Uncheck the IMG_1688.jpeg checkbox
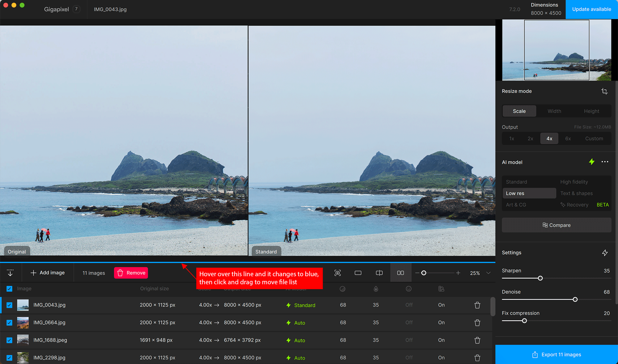Image resolution: width=618 pixels, height=364 pixels. click(10, 340)
